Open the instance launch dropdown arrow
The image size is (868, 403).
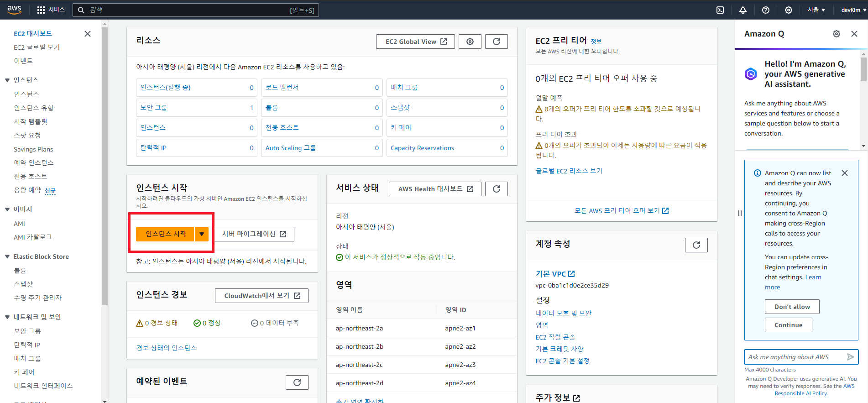click(202, 234)
